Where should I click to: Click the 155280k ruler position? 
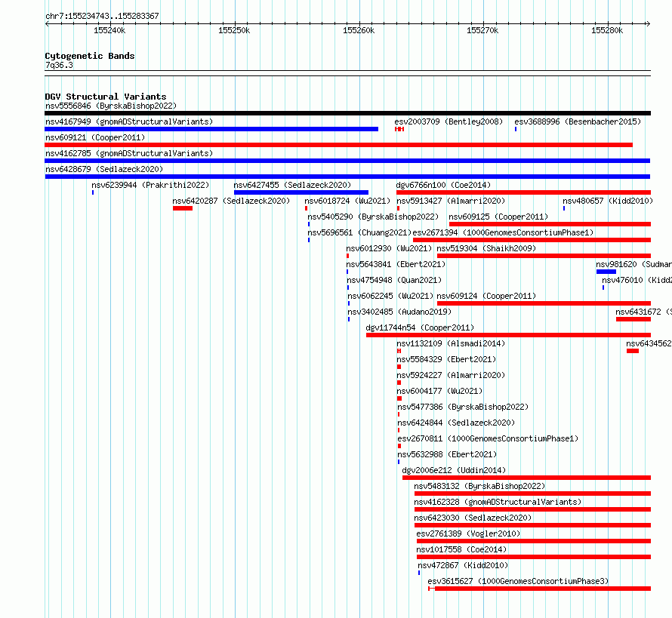tap(607, 30)
